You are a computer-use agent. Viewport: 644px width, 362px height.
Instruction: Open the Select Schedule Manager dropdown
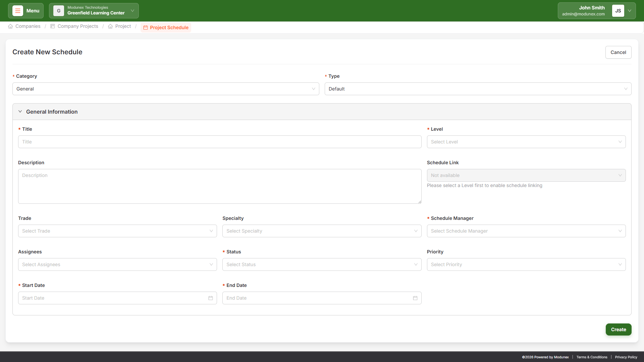[526, 231]
